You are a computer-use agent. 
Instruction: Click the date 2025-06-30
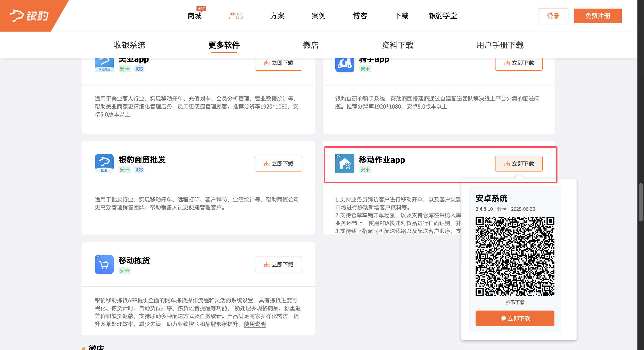click(523, 209)
